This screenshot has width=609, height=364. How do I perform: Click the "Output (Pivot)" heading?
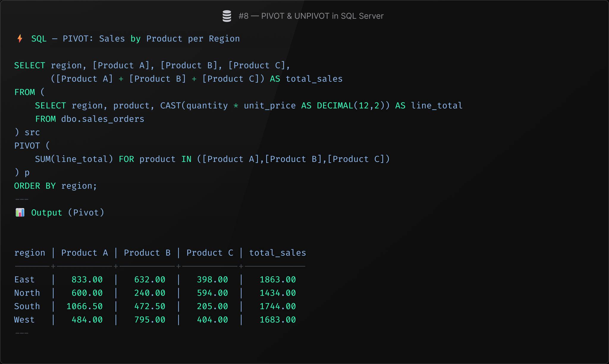coord(68,213)
